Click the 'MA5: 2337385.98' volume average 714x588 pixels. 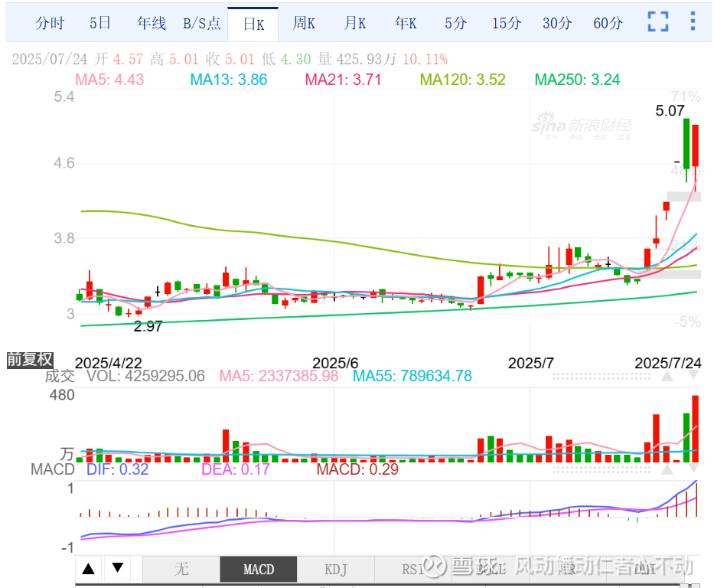279,376
